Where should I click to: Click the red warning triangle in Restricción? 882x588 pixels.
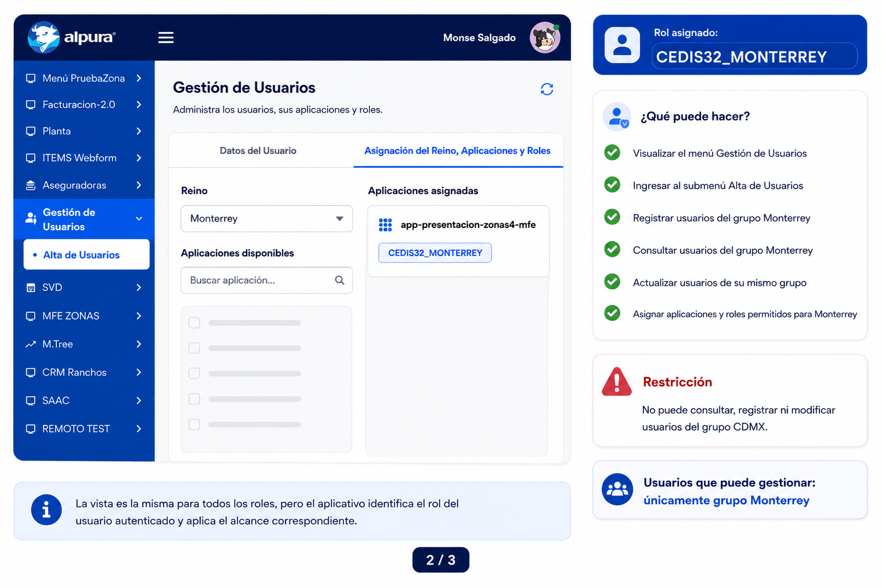tap(617, 382)
